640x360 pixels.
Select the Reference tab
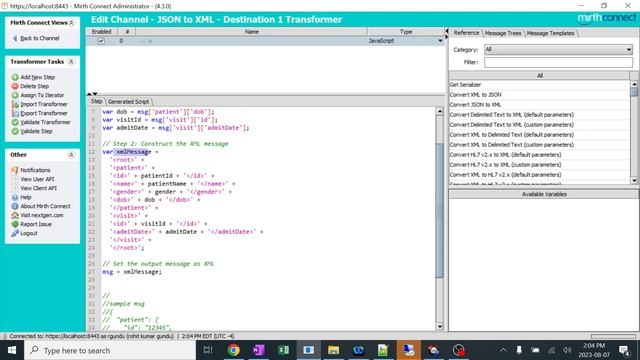point(467,33)
